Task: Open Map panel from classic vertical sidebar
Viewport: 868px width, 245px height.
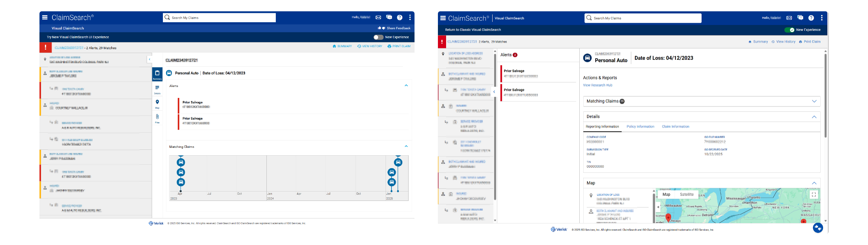Action: pos(157,104)
